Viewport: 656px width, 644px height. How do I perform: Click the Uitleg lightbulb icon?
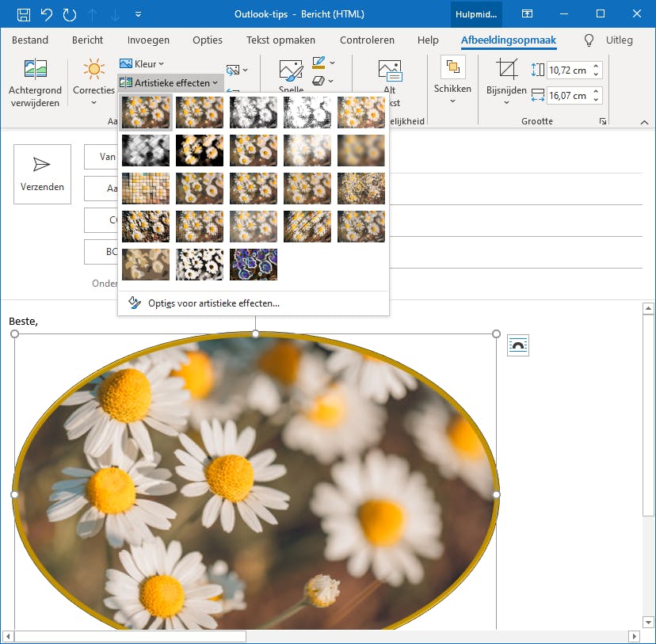[589, 40]
